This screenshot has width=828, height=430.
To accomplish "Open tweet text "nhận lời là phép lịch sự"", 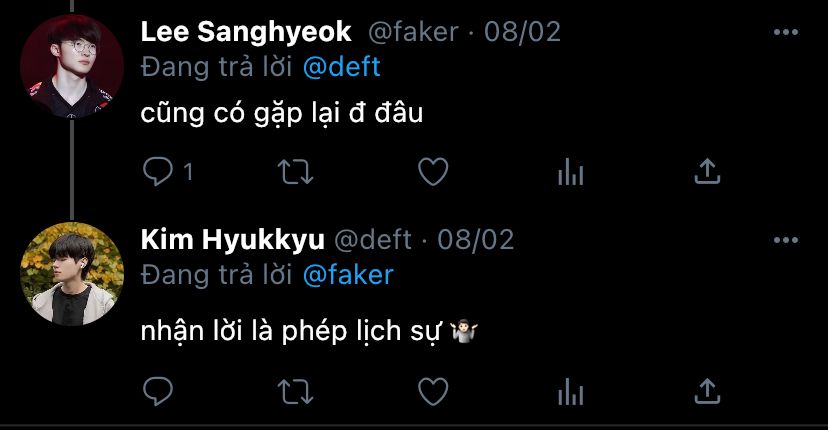I will tap(290, 332).
